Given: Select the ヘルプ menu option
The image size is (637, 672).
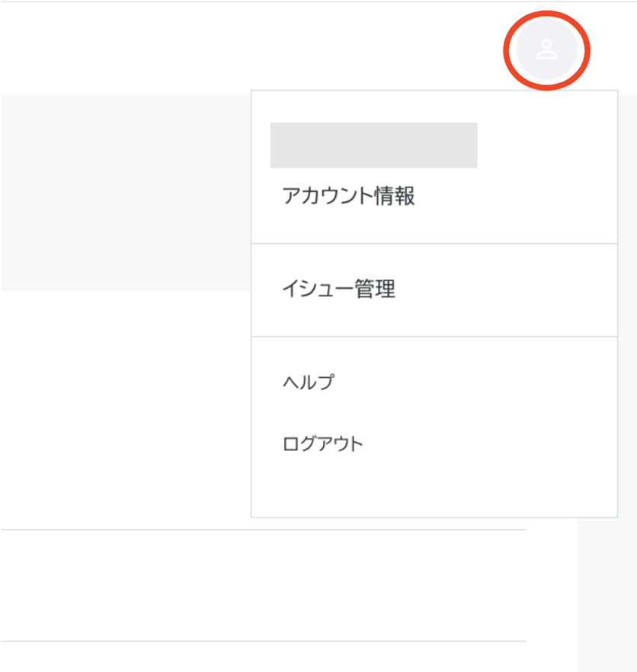Looking at the screenshot, I should pos(308,382).
